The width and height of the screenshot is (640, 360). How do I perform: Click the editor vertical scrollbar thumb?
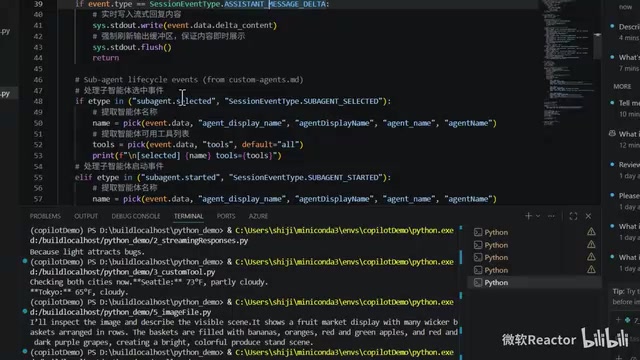coord(597,46)
